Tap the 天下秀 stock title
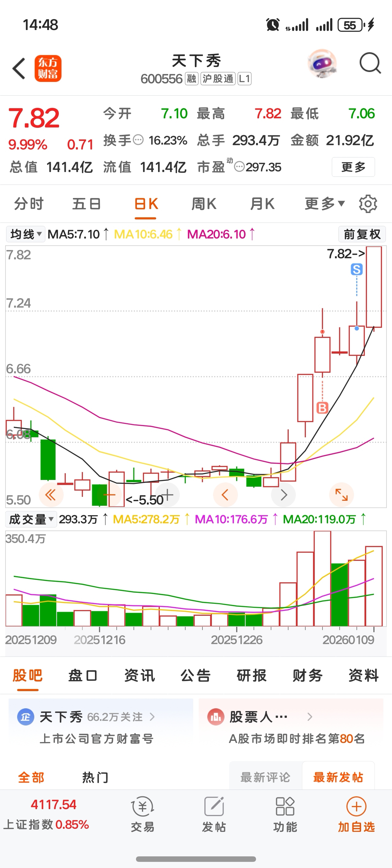The height and width of the screenshot is (868, 392). 196,61
